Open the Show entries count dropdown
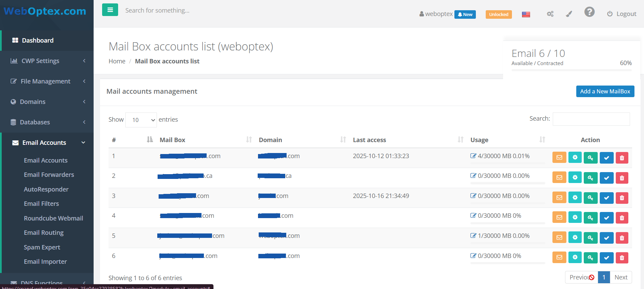644x289 pixels. tap(141, 120)
